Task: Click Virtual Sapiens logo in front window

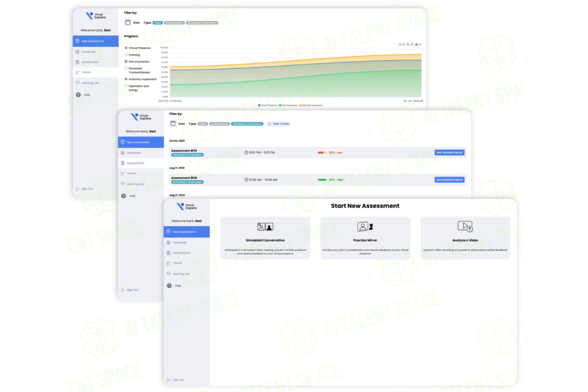Action: pos(187,206)
